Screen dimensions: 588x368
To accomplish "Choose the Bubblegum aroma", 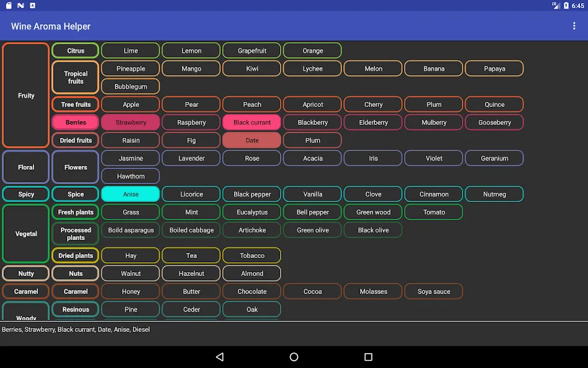I will coord(130,86).
